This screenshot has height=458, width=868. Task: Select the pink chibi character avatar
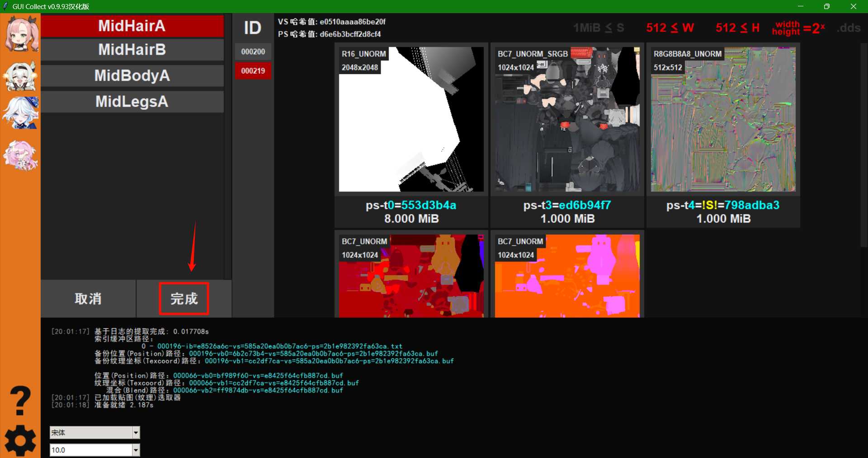pos(21,155)
